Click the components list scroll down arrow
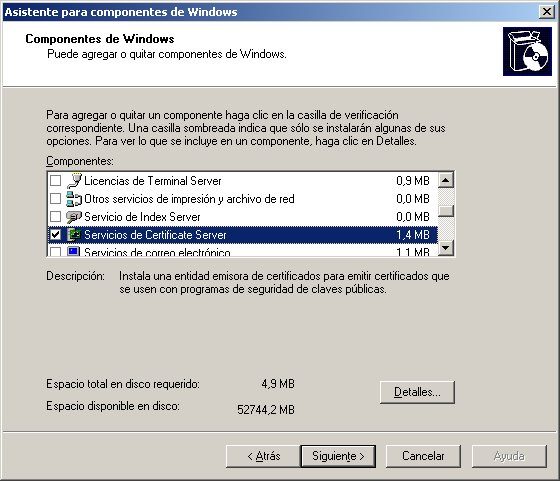 [446, 247]
